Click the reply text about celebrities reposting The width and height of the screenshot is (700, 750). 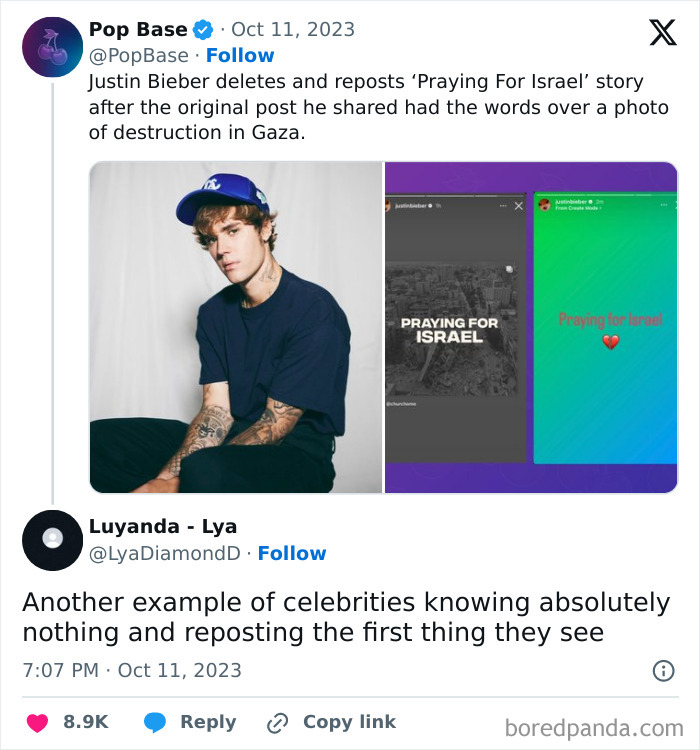[x=346, y=618]
